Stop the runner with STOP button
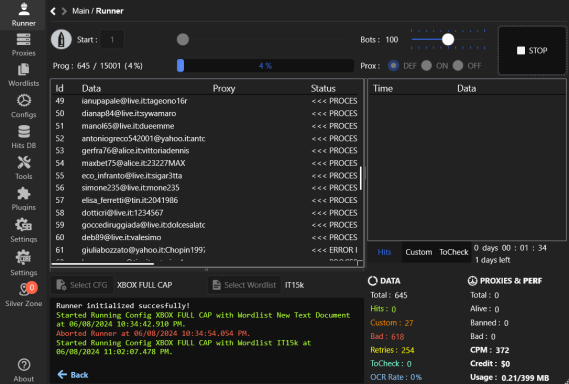Viewport: 569px width, 384px height. pyautogui.click(x=532, y=50)
